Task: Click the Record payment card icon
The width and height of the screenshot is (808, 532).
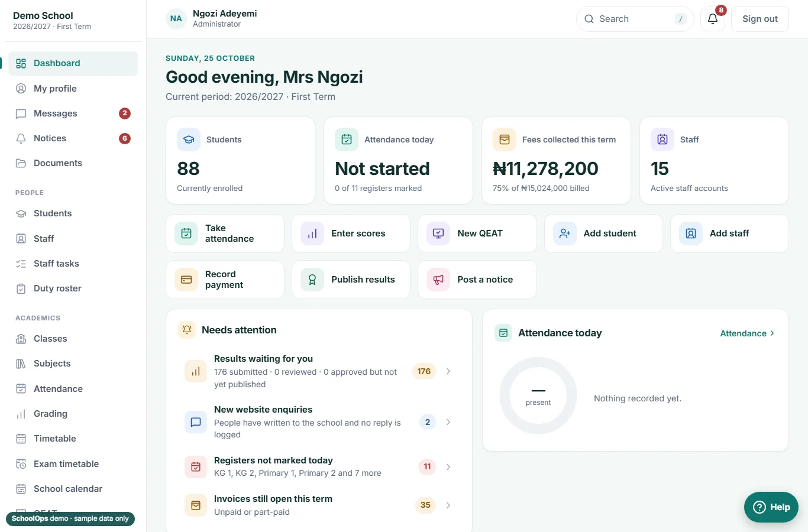Action: tap(186, 280)
